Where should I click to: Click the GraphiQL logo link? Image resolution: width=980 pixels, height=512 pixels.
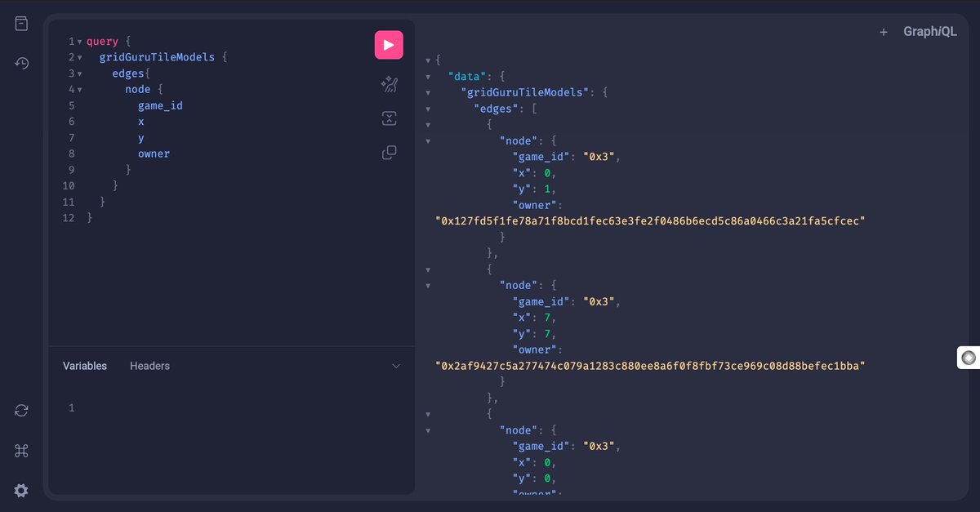tap(929, 31)
